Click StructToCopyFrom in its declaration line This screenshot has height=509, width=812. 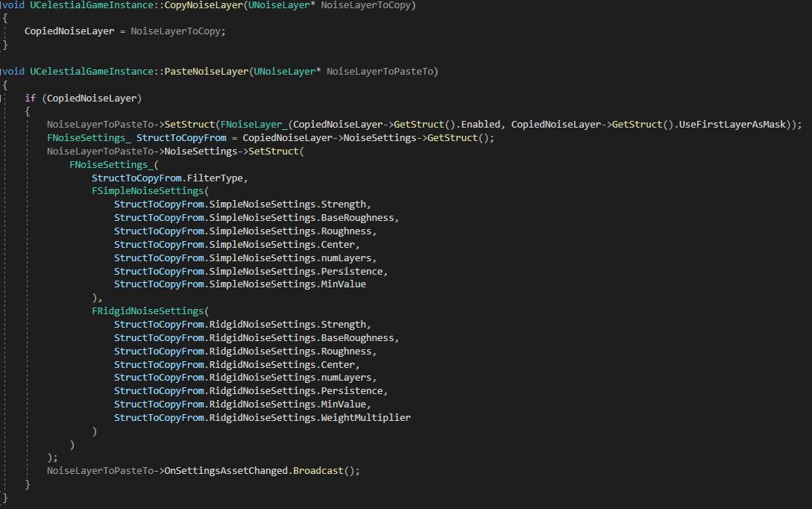pyautogui.click(x=181, y=138)
